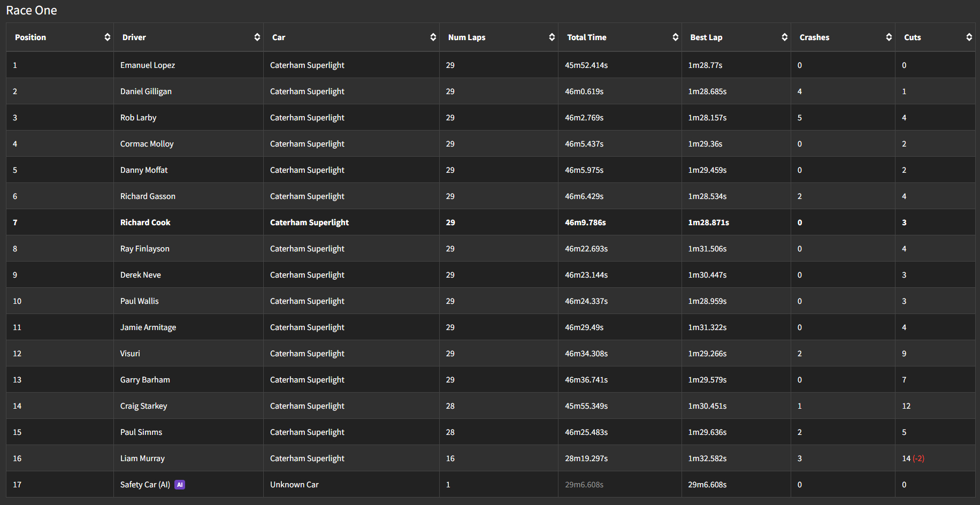Image resolution: width=980 pixels, height=505 pixels.
Task: Select driver Cormac Molloy
Action: [x=147, y=144]
